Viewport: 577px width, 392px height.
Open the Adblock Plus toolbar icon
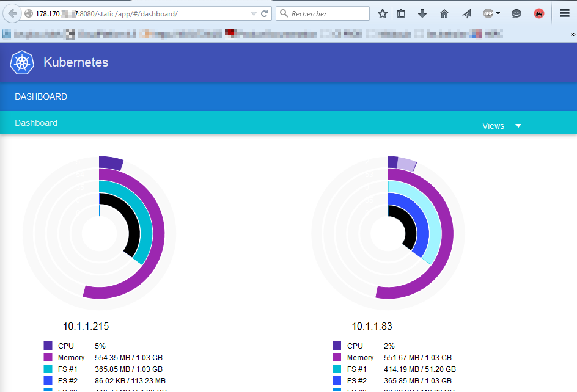487,13
